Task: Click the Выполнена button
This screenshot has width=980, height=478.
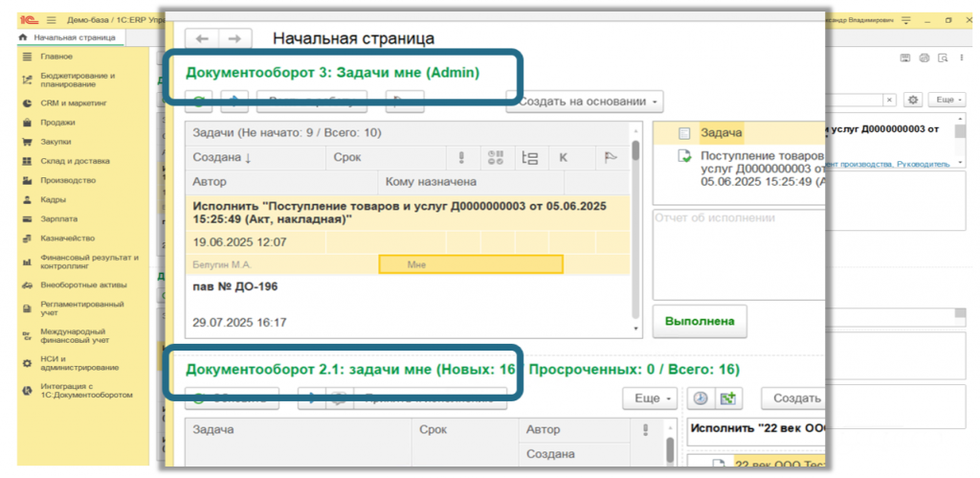Action: (700, 322)
